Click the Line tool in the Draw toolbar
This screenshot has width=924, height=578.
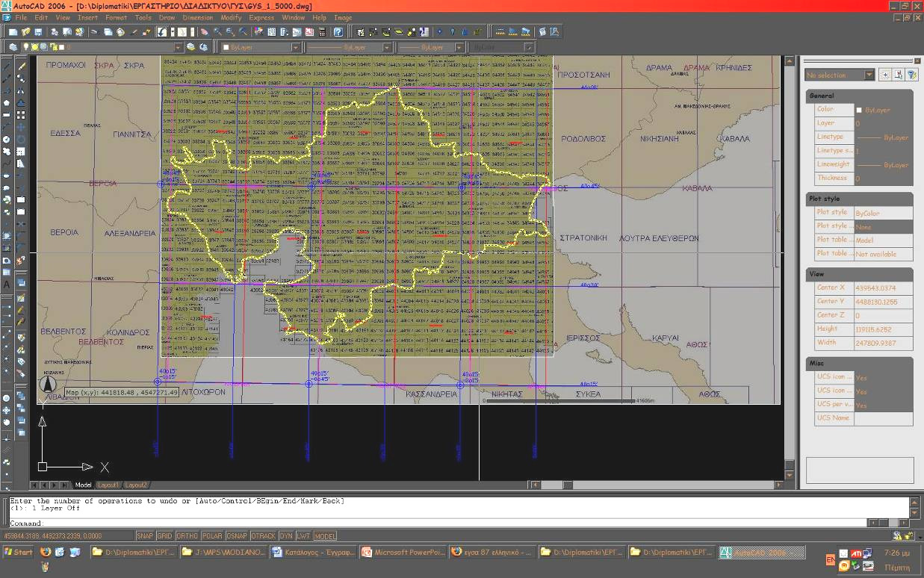point(7,66)
